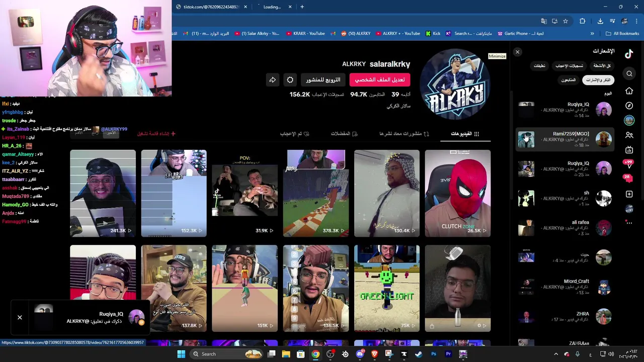Open the browser extensions puzzle icon

pos(583,21)
